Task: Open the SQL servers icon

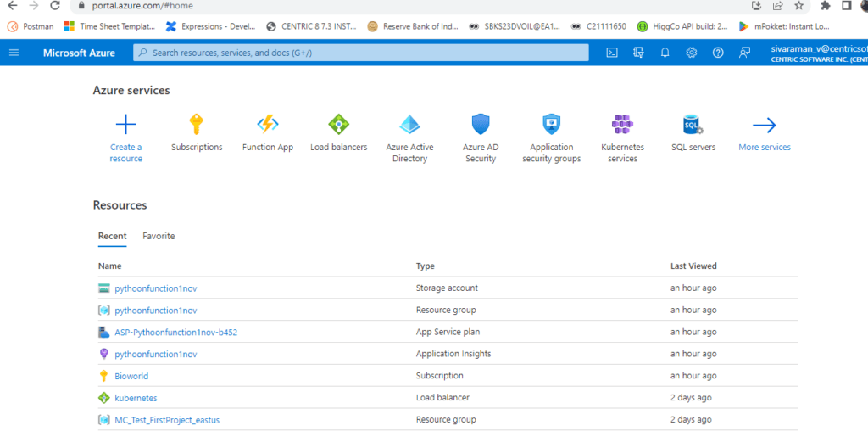Action: pyautogui.click(x=693, y=125)
